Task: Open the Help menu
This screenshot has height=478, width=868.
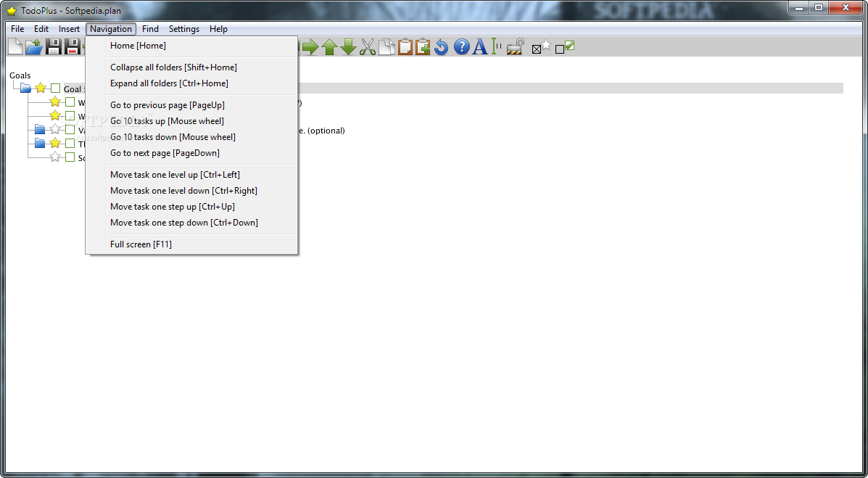Action: [218, 29]
